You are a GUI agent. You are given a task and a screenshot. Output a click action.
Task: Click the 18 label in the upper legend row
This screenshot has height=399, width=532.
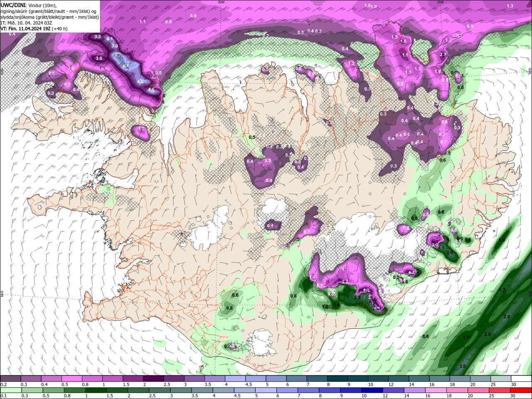pyautogui.click(x=452, y=384)
